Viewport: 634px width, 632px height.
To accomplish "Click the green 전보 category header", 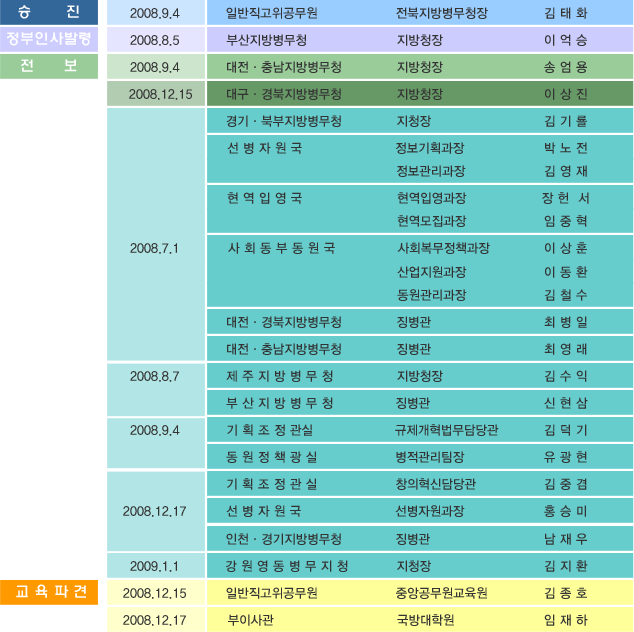I will click(x=49, y=67).
